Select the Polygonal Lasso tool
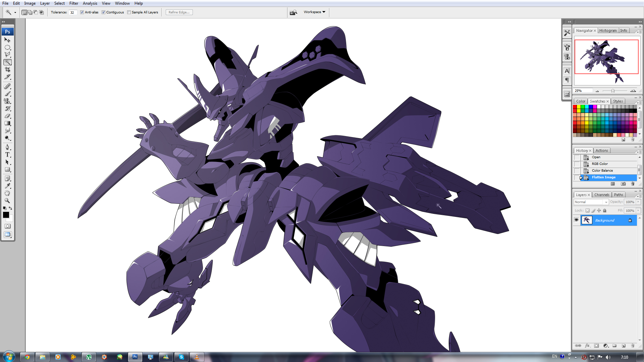Viewport: 644px width, 362px height. coord(7,54)
